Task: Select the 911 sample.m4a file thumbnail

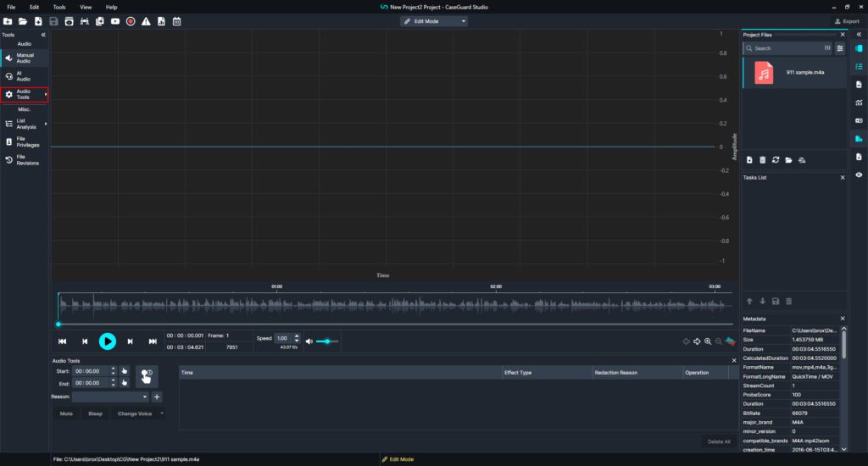Action: point(765,73)
